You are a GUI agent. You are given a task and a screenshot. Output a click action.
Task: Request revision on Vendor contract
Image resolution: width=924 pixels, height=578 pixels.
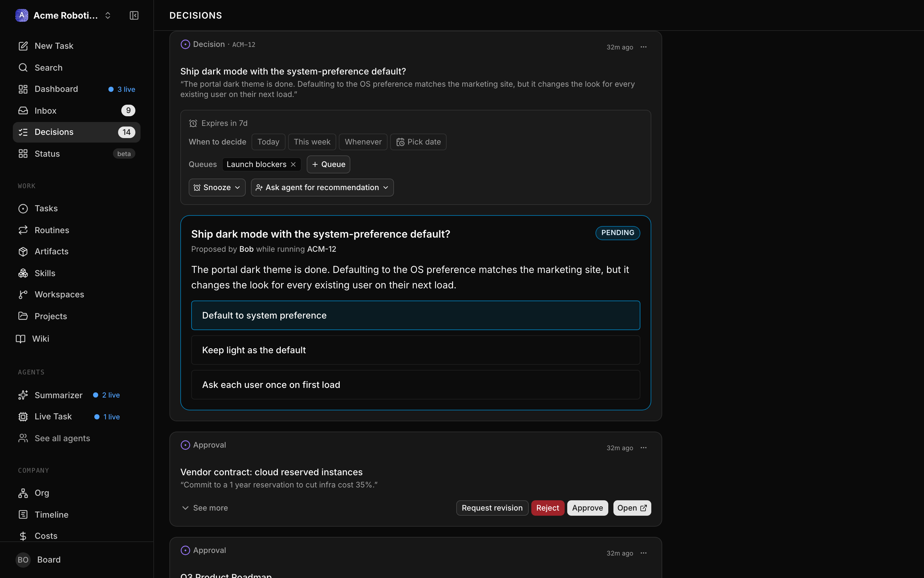492,508
